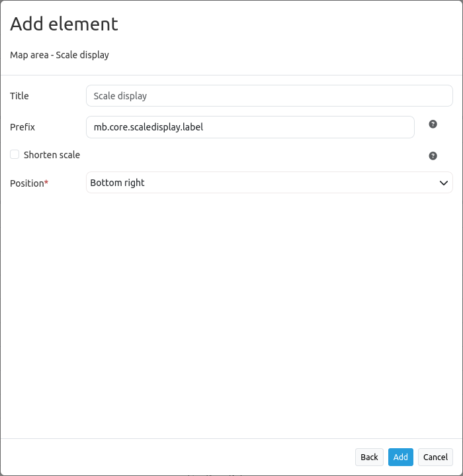Open the Position dropdown showing Bottom right
This screenshot has width=463, height=476.
(269, 183)
